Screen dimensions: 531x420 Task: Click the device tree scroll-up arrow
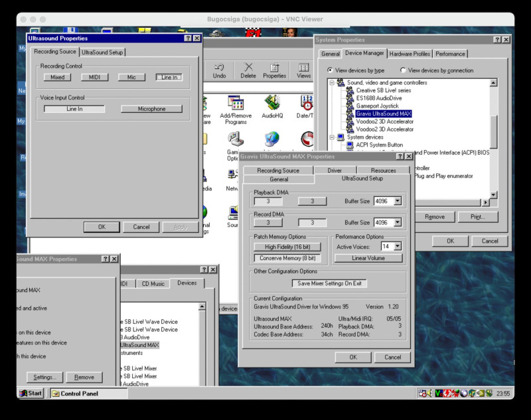tap(493, 82)
